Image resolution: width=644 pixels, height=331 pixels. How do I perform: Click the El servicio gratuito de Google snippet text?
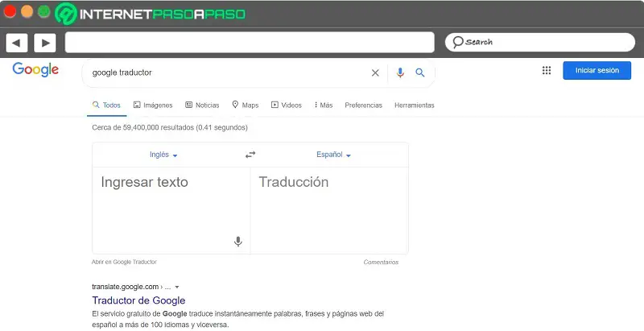[x=237, y=319]
